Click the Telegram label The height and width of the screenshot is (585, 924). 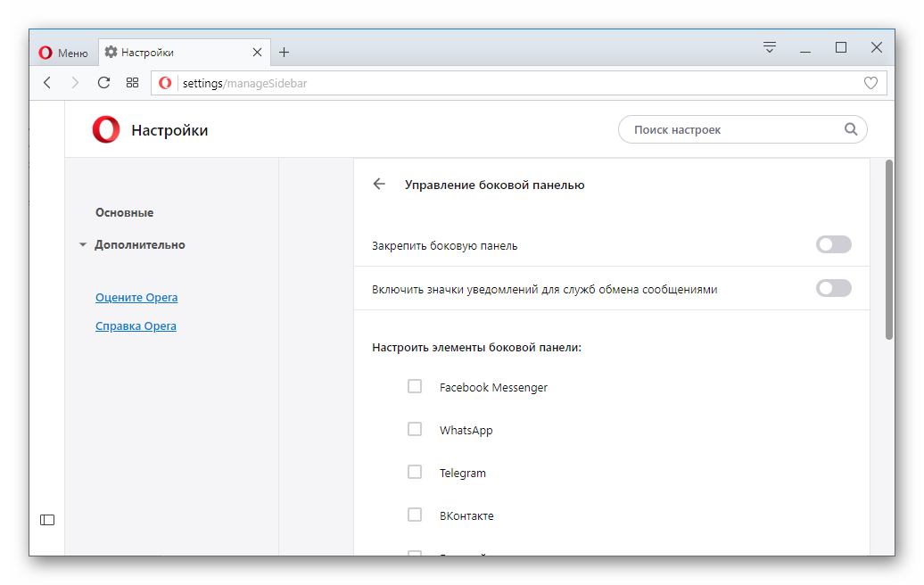tap(463, 473)
